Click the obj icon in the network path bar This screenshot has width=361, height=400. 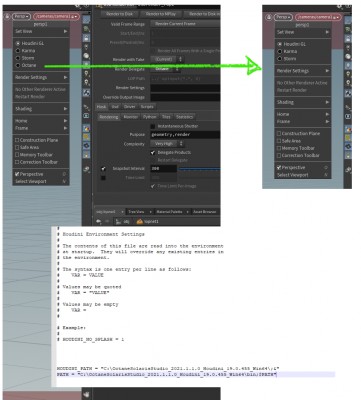(118, 221)
